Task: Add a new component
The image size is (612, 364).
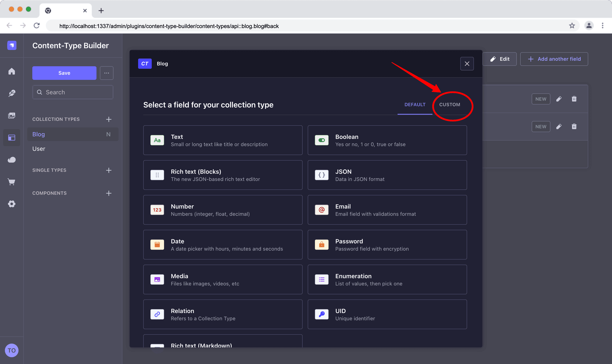Action: [x=109, y=193]
